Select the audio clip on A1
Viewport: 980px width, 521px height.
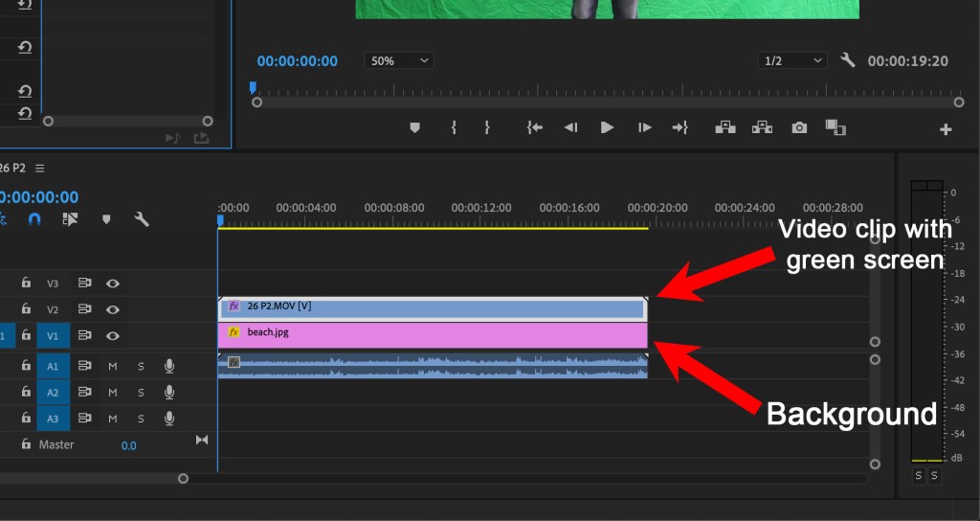433,366
